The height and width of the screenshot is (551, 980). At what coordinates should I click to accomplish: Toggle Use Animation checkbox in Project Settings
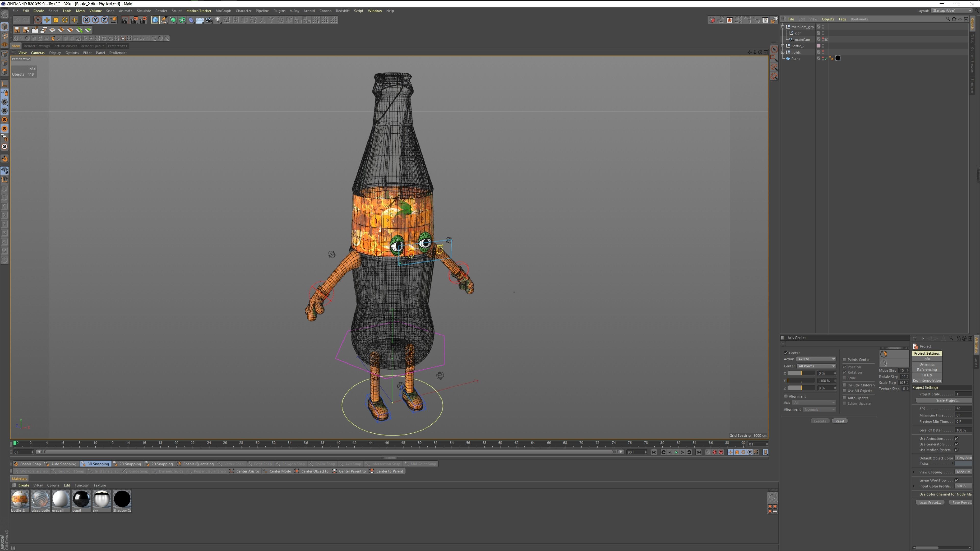[957, 439]
